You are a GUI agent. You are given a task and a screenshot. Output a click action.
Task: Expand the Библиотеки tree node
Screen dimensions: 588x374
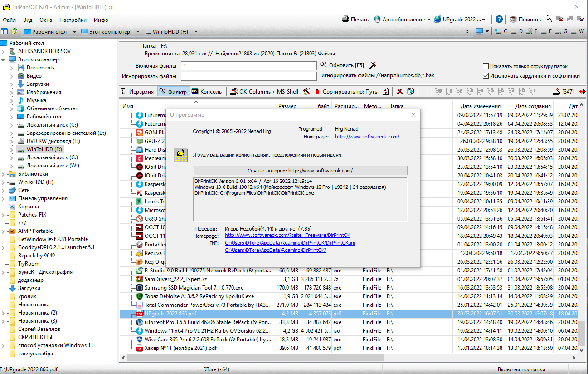pyautogui.click(x=4, y=174)
